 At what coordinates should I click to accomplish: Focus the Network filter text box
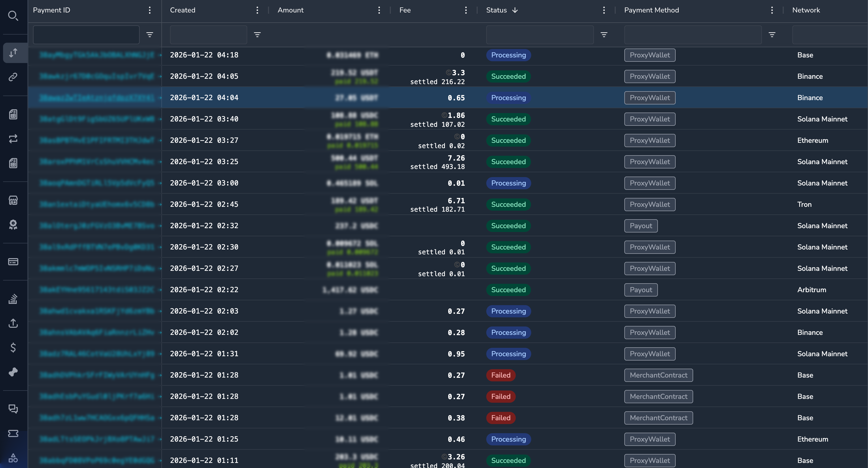tap(830, 34)
